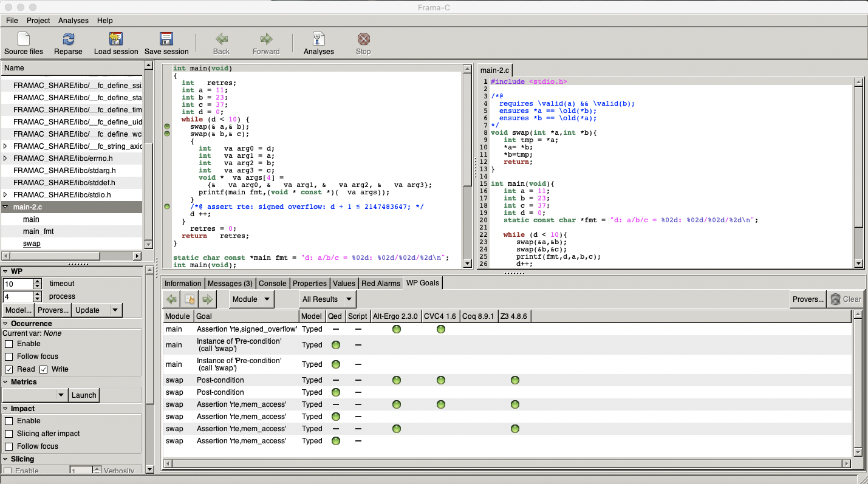Open the Project menu
This screenshot has width=868, height=484.
pyautogui.click(x=38, y=21)
